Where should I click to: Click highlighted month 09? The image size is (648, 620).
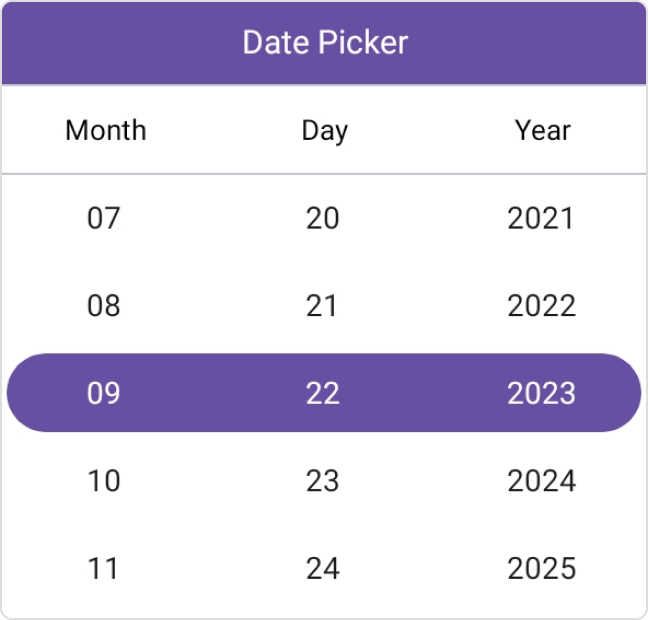click(104, 393)
